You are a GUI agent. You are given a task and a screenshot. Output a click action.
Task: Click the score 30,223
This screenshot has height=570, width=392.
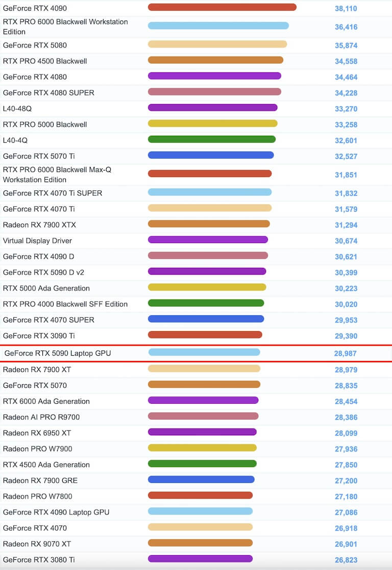[x=346, y=289]
